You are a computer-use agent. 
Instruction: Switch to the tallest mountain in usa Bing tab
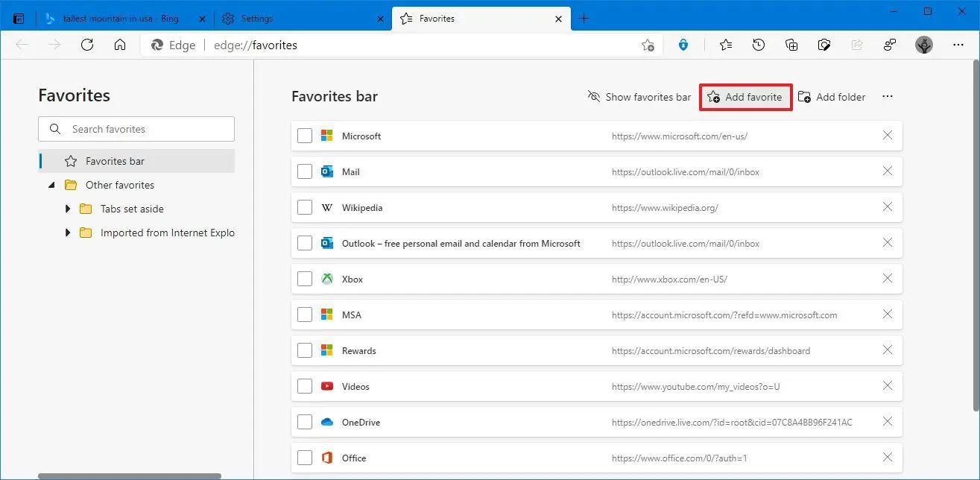click(x=122, y=19)
